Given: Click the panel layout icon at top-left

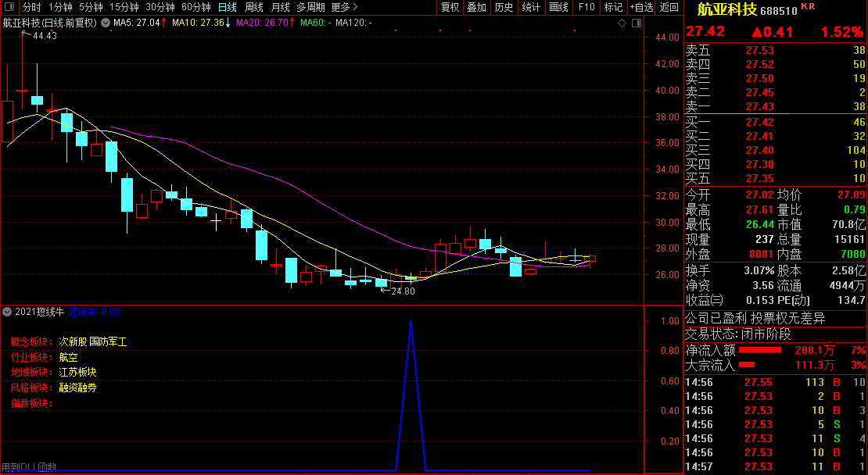Looking at the screenshot, I should (x=9, y=7).
